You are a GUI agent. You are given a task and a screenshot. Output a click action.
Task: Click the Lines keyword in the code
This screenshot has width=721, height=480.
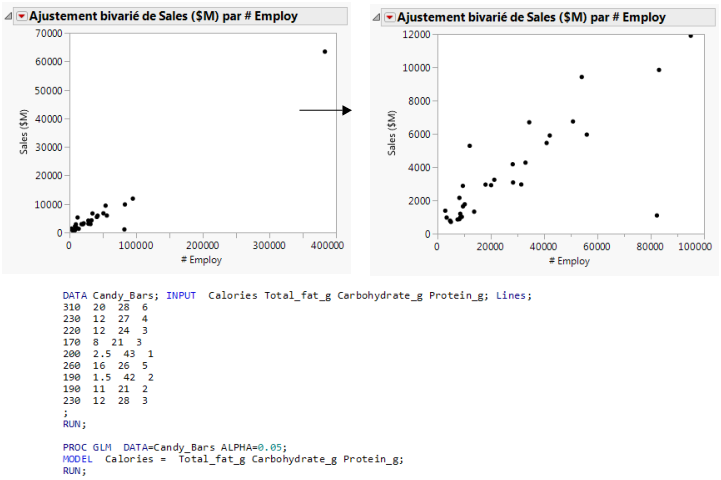coord(511,296)
